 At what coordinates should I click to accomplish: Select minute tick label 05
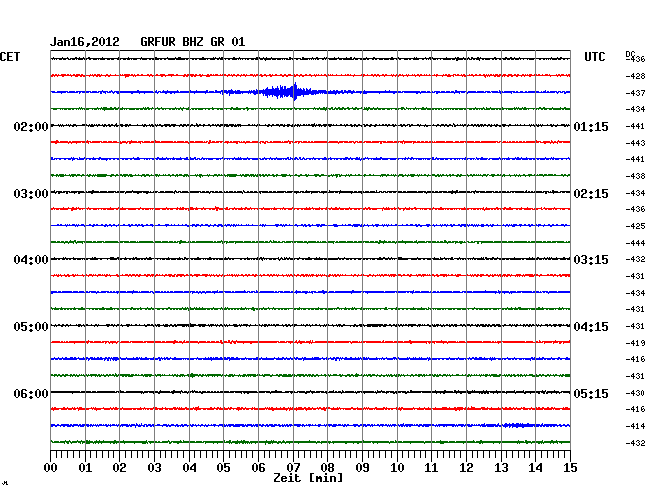tap(223, 467)
